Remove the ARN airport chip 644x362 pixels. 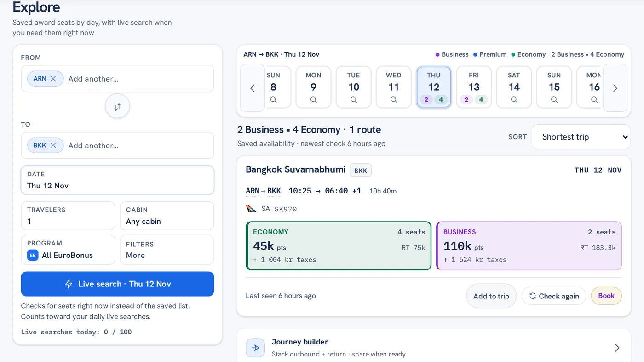click(x=53, y=79)
